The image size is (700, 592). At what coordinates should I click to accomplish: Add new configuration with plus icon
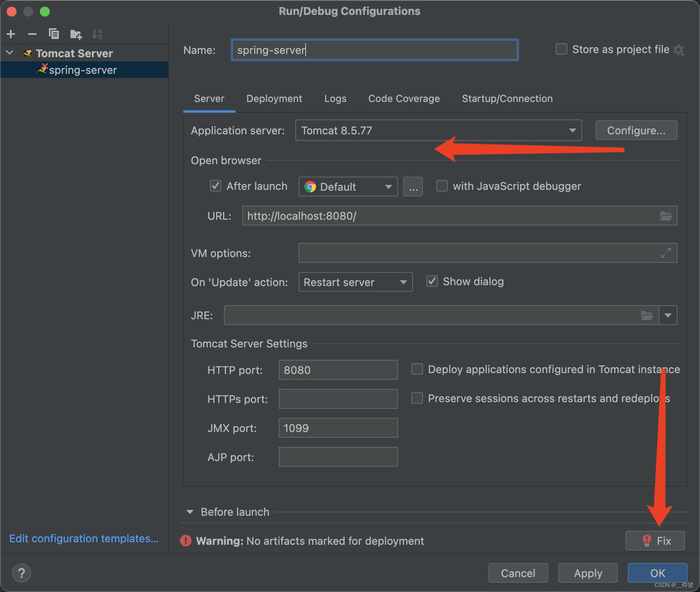[x=11, y=34]
